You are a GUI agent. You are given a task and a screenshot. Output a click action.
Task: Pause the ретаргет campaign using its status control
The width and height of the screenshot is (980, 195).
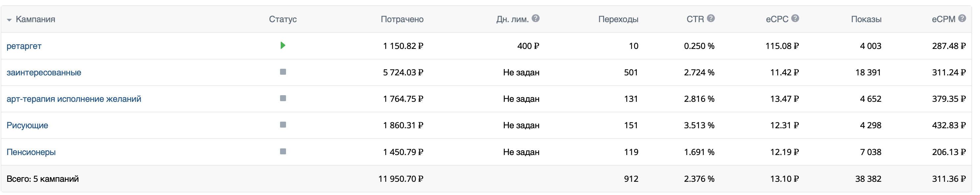[x=283, y=46]
